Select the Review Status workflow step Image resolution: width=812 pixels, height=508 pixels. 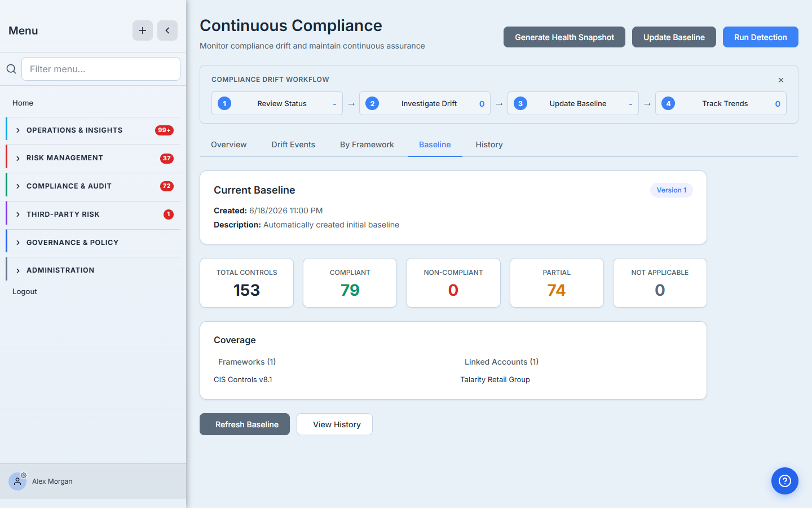point(277,103)
